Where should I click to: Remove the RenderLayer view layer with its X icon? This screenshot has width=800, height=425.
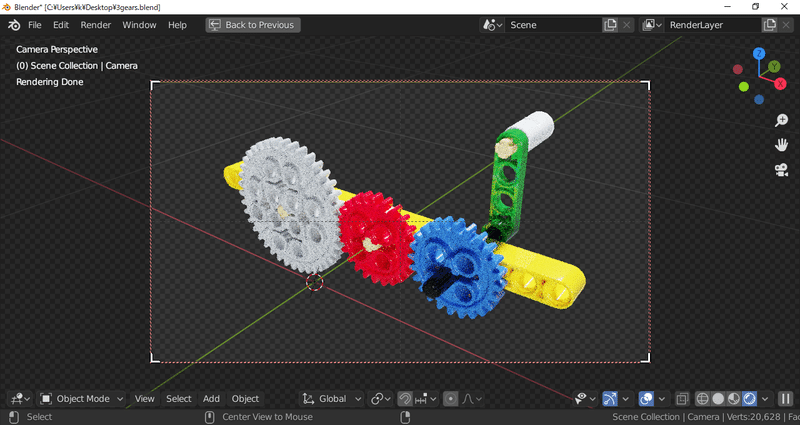coord(786,25)
